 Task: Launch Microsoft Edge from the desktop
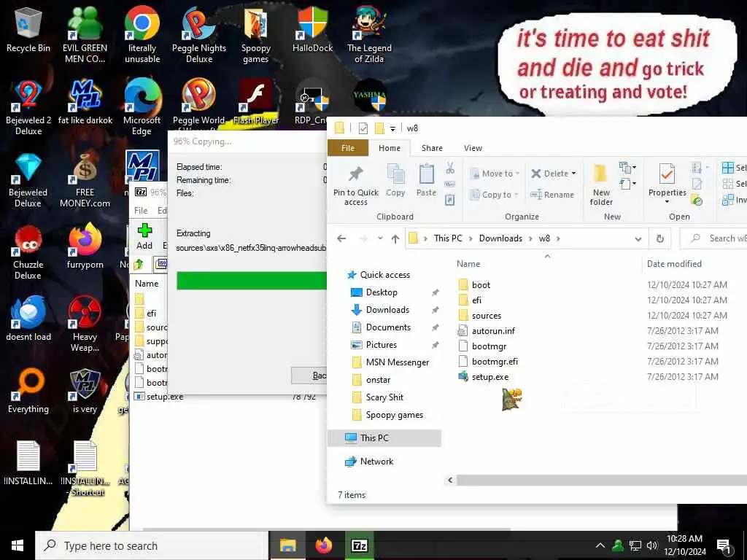[142, 107]
